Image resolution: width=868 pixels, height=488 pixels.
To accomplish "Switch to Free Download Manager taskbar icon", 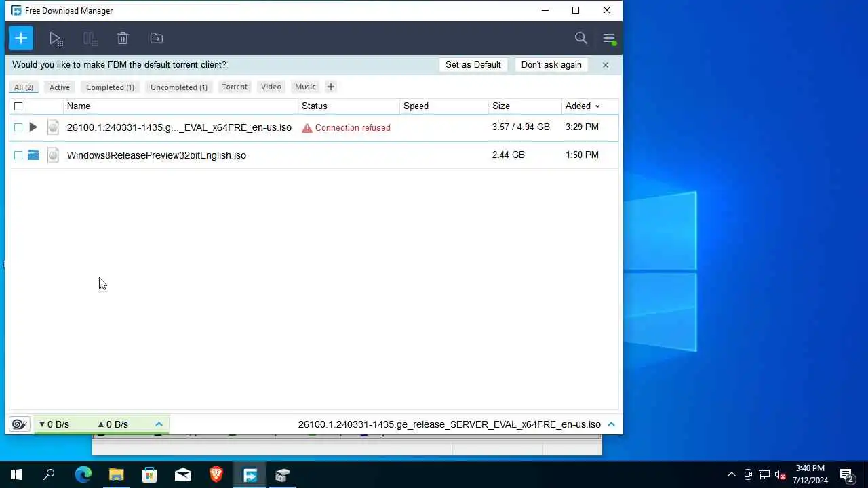I will click(250, 474).
